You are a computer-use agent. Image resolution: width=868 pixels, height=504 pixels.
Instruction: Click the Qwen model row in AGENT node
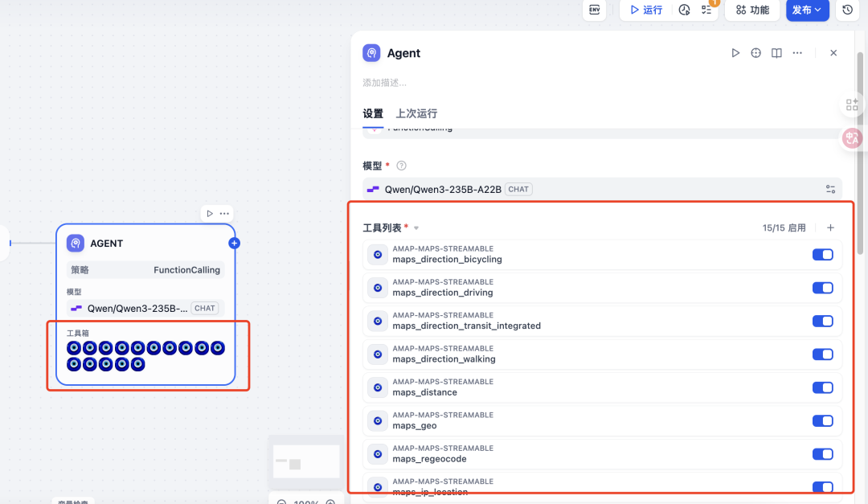(145, 309)
